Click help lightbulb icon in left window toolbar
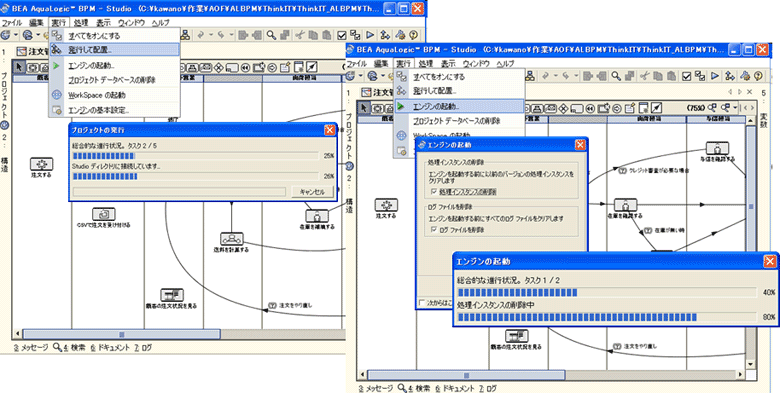Viewport: 780px width, 393px height. (x=413, y=35)
